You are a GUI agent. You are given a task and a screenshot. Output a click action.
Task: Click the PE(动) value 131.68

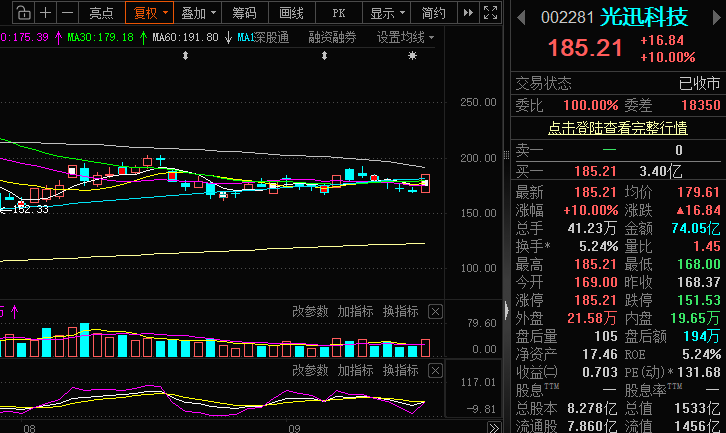click(x=699, y=372)
